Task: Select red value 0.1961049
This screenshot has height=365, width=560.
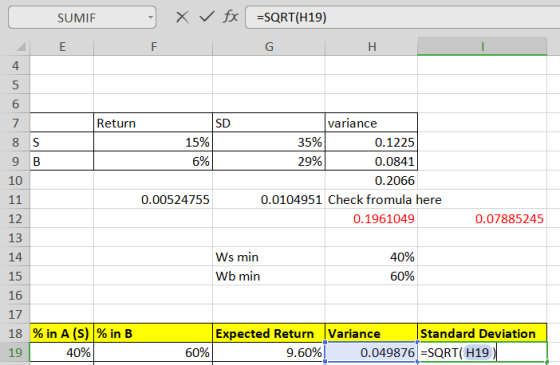Action: [x=371, y=219]
